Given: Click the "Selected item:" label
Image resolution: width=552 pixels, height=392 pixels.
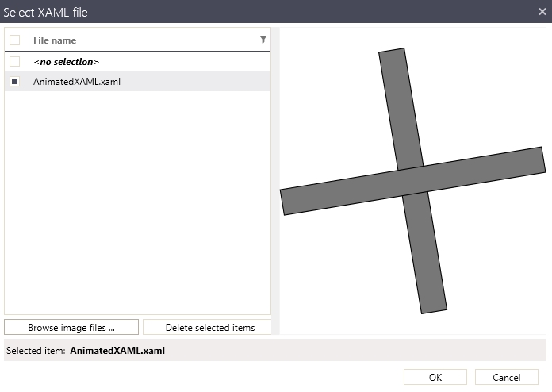Looking at the screenshot, I should pyautogui.click(x=36, y=350).
